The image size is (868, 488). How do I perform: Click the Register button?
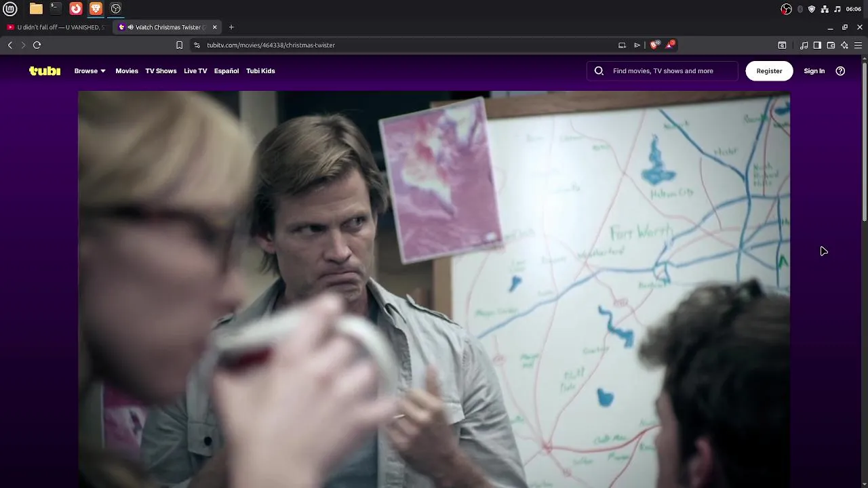769,70
